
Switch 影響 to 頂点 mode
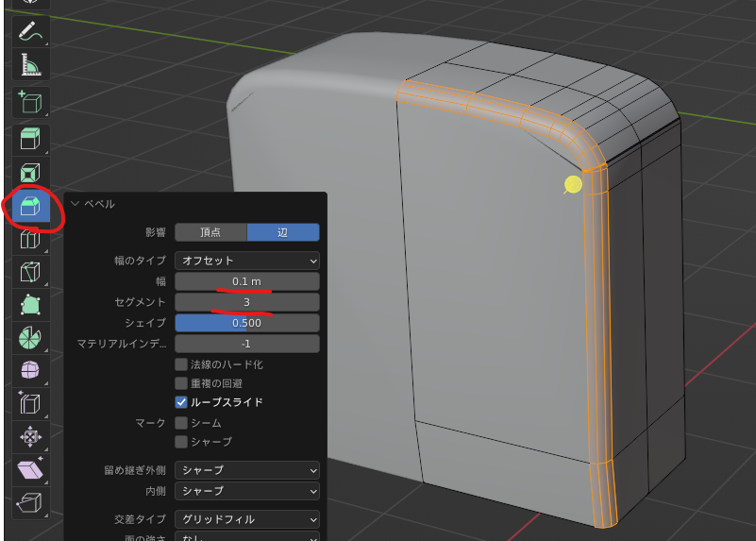pos(210,232)
